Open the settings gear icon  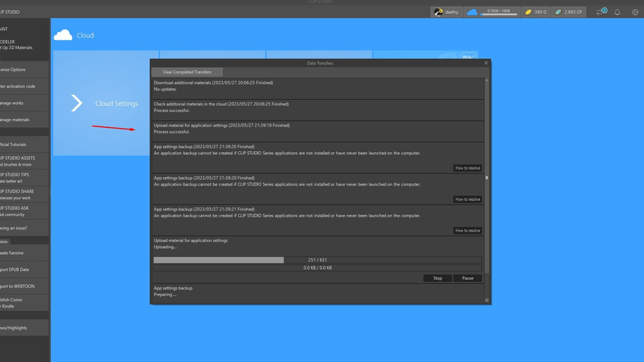[635, 12]
